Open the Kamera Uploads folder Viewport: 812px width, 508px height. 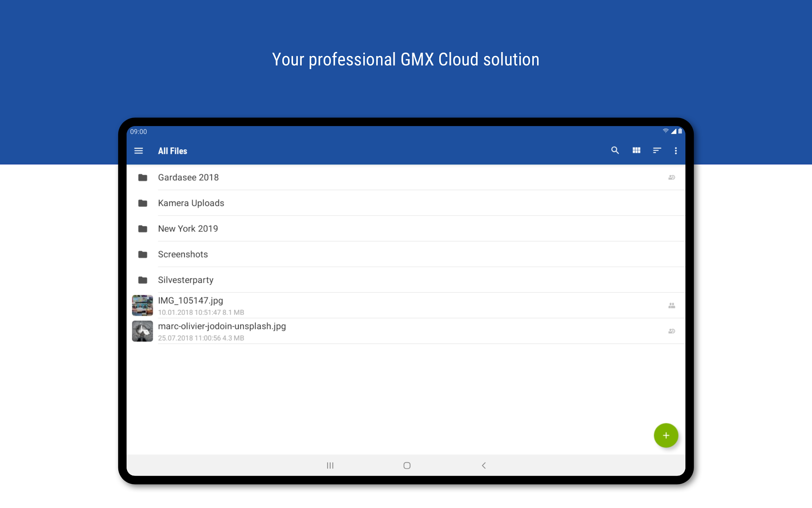click(x=406, y=203)
